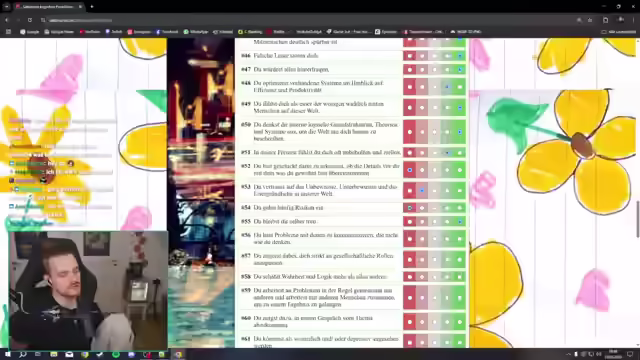640x360 pixels.
Task: Select dark red option for question #48
Action: (409, 87)
